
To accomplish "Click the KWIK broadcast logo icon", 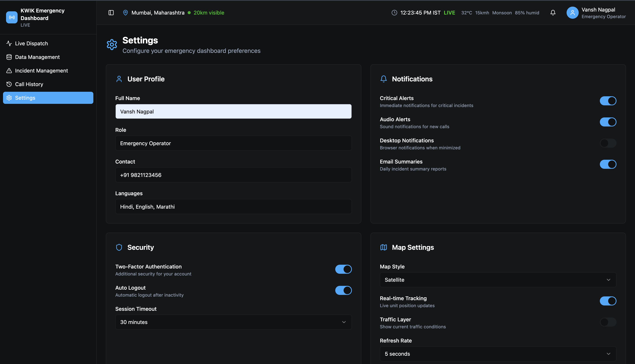I will (x=12, y=17).
